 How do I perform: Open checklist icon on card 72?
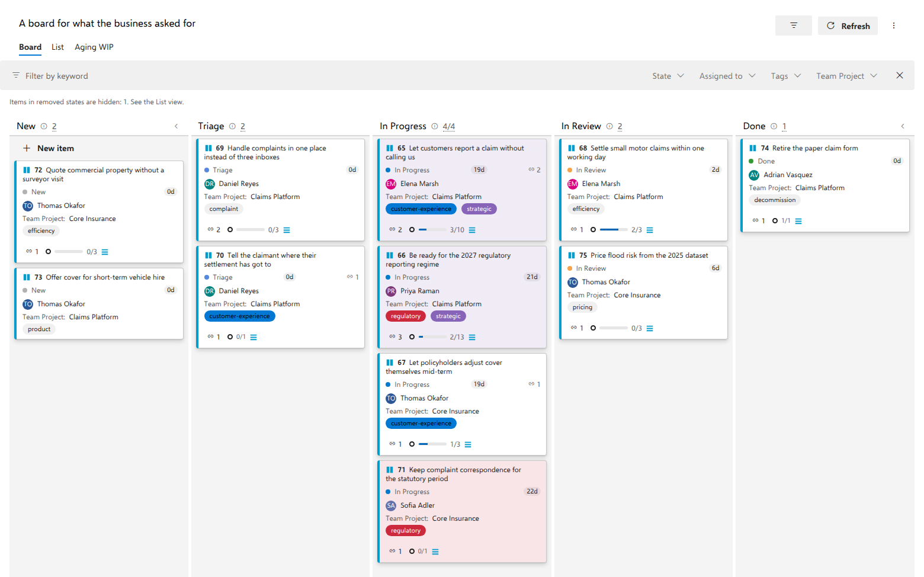pos(105,252)
